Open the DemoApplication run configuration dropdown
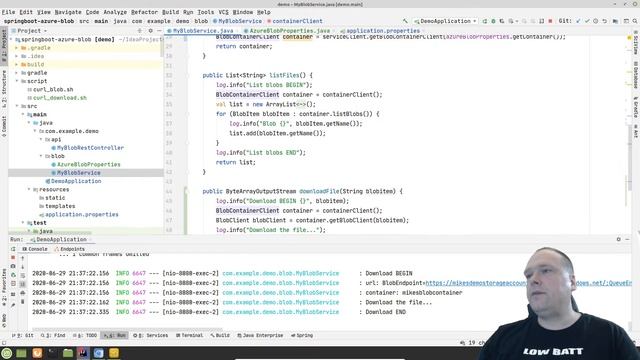This screenshot has width=640, height=360. [445, 21]
